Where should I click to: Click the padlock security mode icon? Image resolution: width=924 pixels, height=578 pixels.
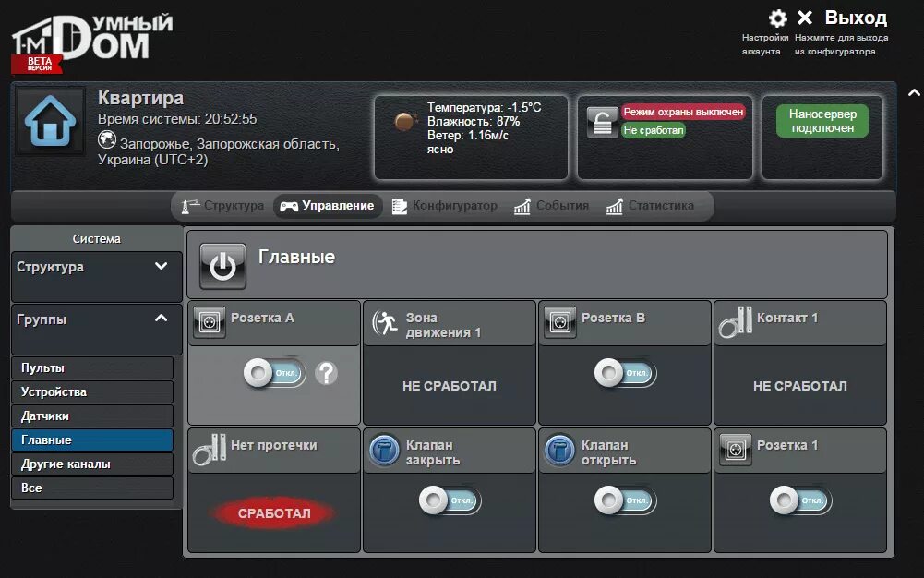[x=602, y=121]
